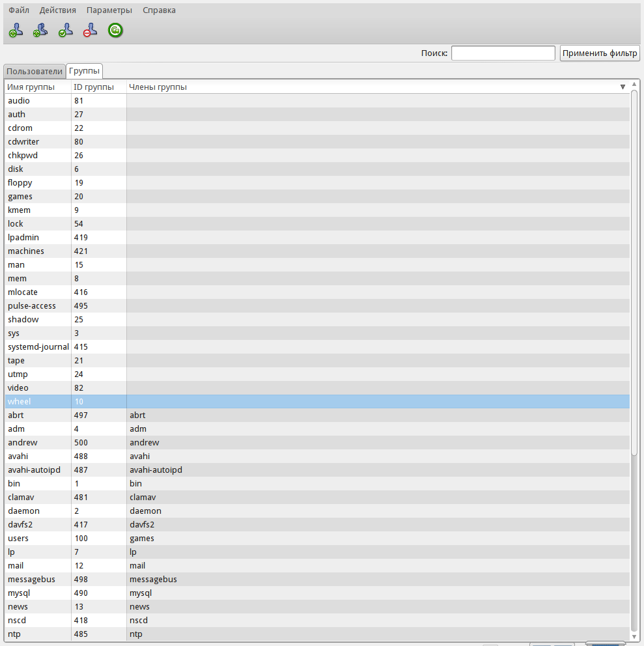Click the vertical scrollbar of group list
This screenshot has width=644, height=646.
634,274
